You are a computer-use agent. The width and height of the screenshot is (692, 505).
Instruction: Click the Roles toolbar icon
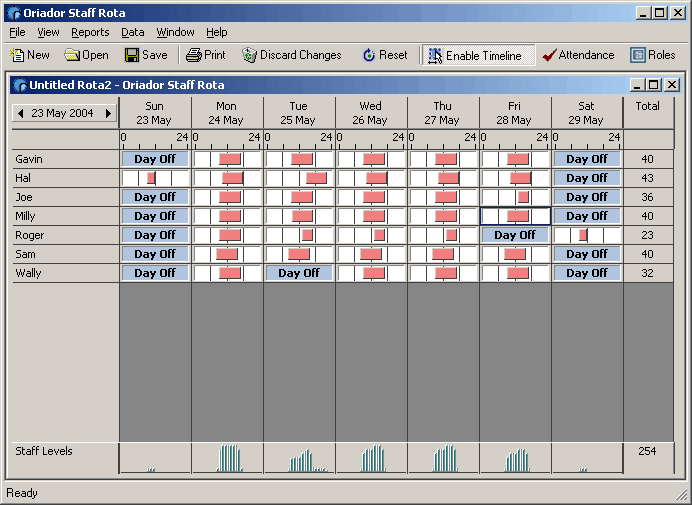(637, 55)
